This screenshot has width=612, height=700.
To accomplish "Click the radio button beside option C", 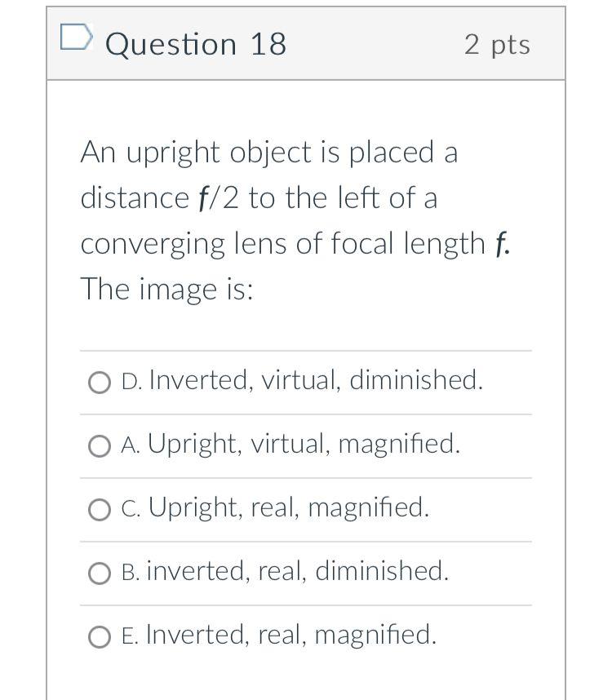I will [100, 509].
